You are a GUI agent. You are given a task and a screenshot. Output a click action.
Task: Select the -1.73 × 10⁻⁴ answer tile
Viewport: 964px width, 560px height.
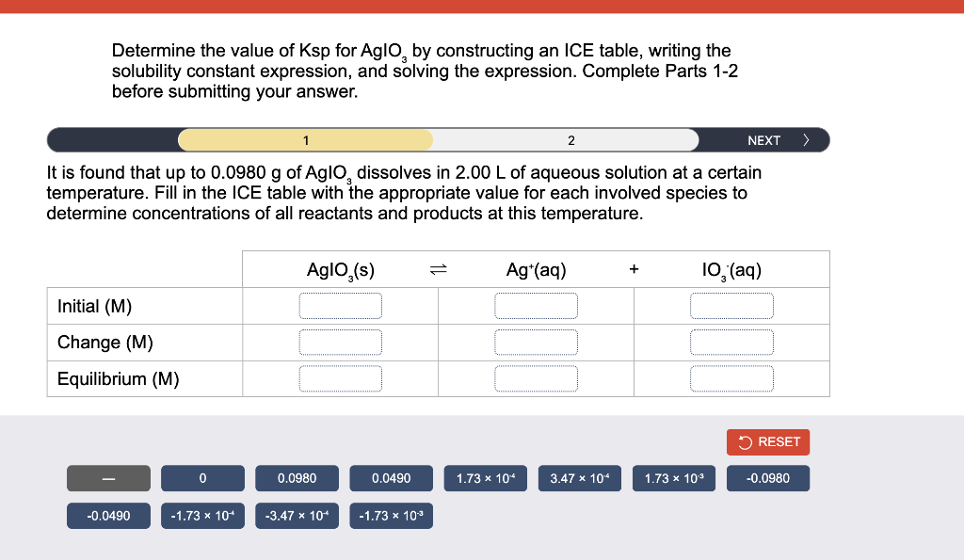point(202,515)
